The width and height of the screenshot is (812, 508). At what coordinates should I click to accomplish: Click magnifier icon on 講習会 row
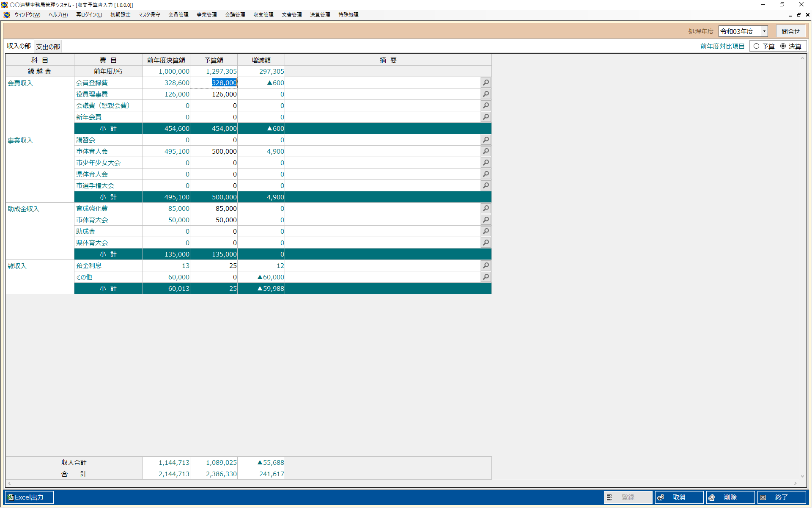[486, 140]
